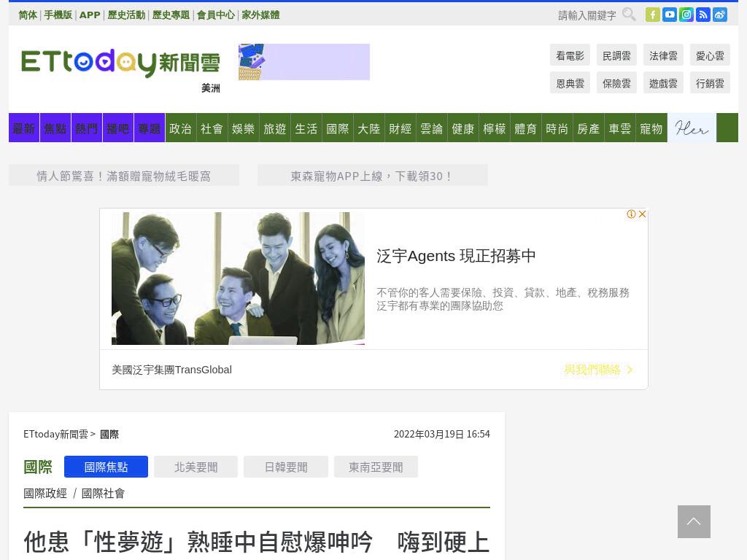The image size is (747, 560).
Task: Click 泛宇Agents 現正招募中 ad headline
Action: coord(457,256)
